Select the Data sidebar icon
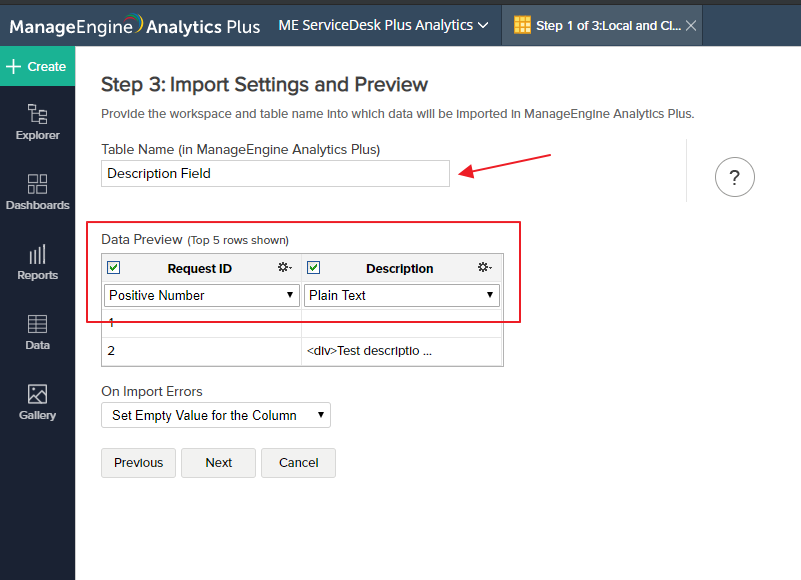Viewport: 801px width, 580px height. 37,331
